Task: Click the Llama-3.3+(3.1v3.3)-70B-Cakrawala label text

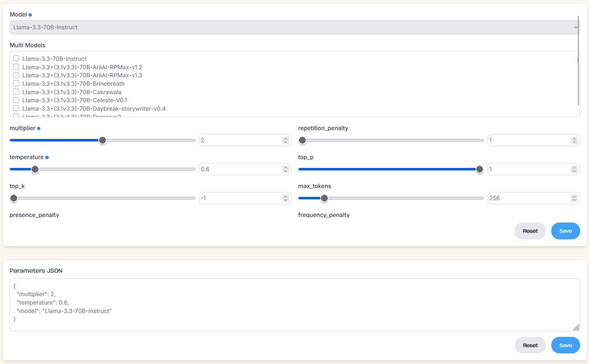Action: 72,92
